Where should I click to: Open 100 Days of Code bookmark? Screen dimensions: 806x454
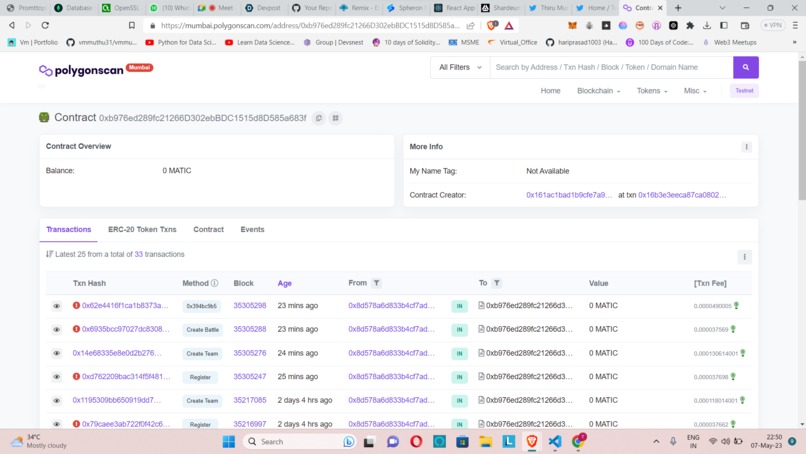pos(660,42)
